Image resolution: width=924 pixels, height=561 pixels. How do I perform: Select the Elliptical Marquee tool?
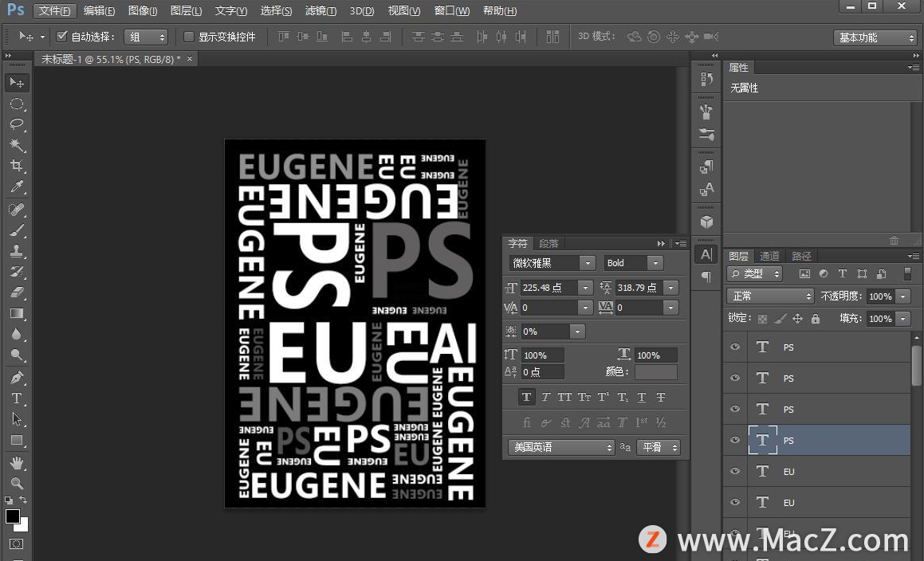pyautogui.click(x=17, y=104)
